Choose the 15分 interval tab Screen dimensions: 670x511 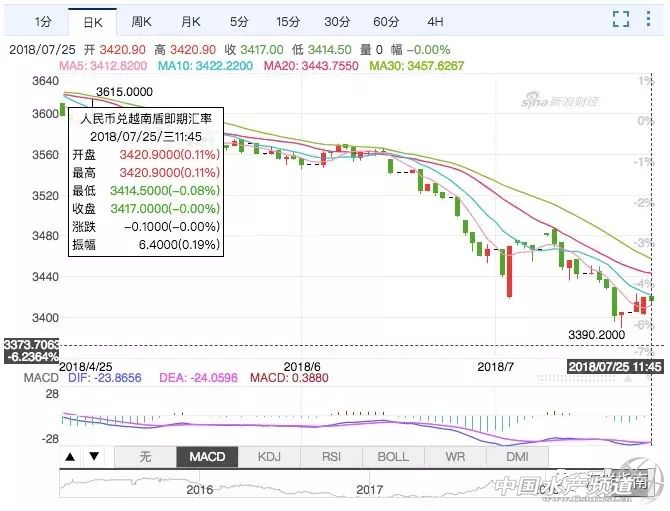[x=287, y=20]
